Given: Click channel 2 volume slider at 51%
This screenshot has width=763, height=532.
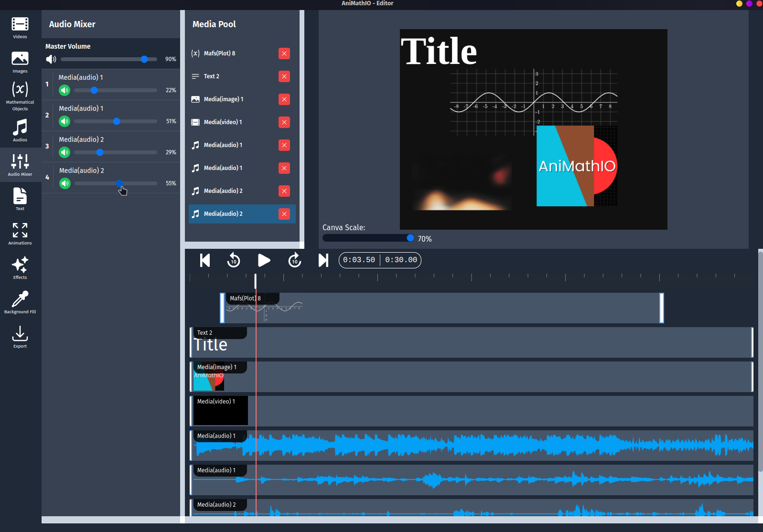Looking at the screenshot, I should point(117,121).
